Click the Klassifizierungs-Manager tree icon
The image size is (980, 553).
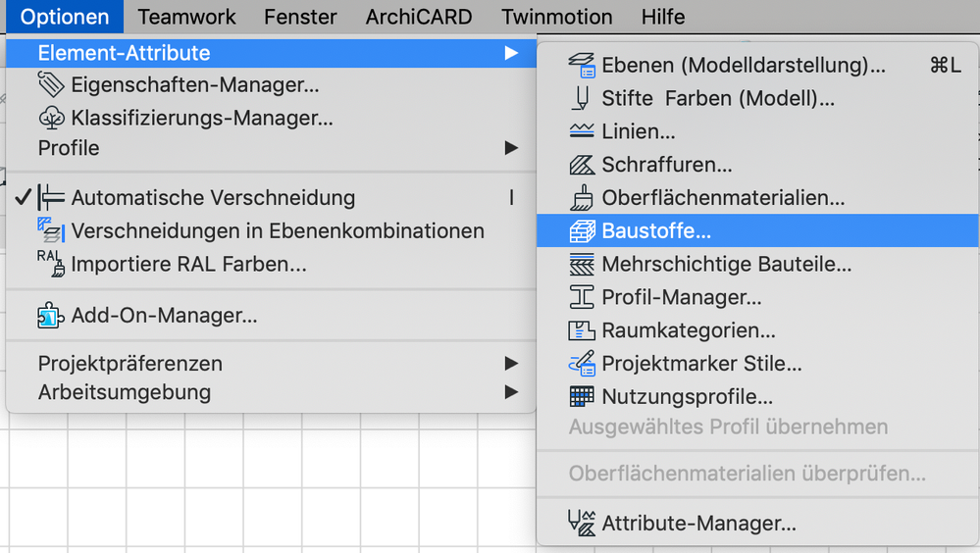pyautogui.click(x=51, y=119)
